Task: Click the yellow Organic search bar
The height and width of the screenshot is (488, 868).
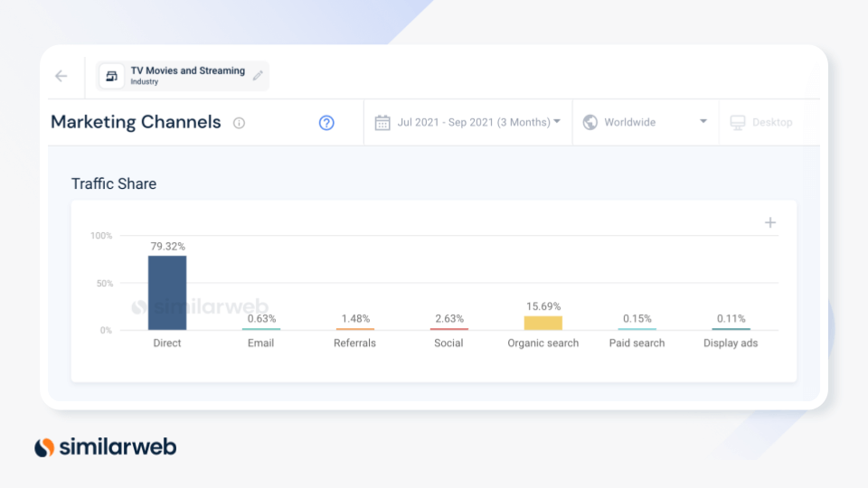Action: (543, 323)
